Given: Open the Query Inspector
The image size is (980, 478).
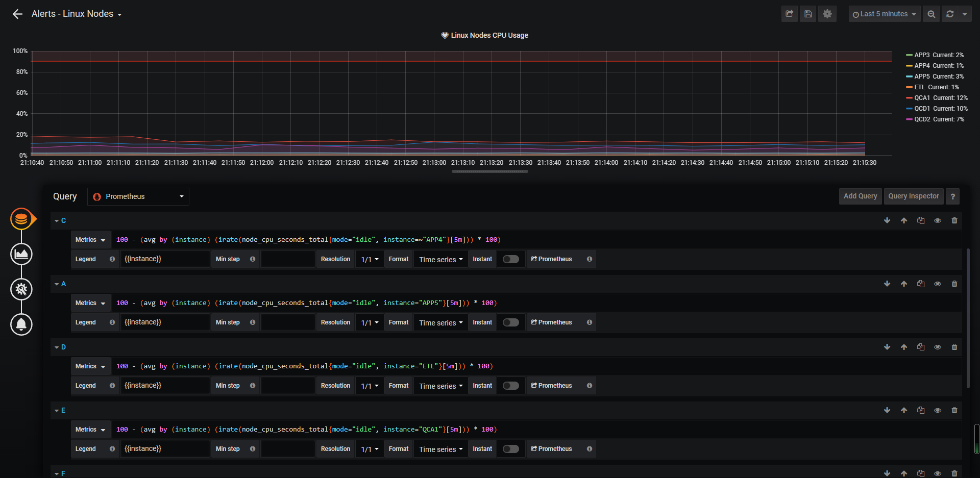Looking at the screenshot, I should click(913, 196).
